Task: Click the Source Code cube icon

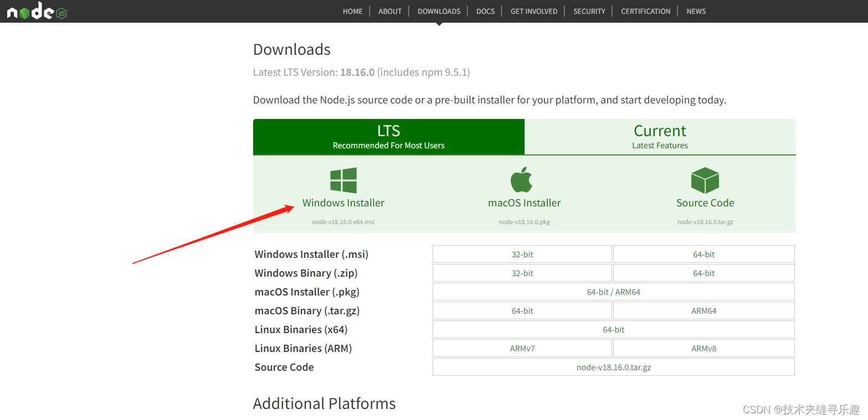Action: [x=705, y=180]
